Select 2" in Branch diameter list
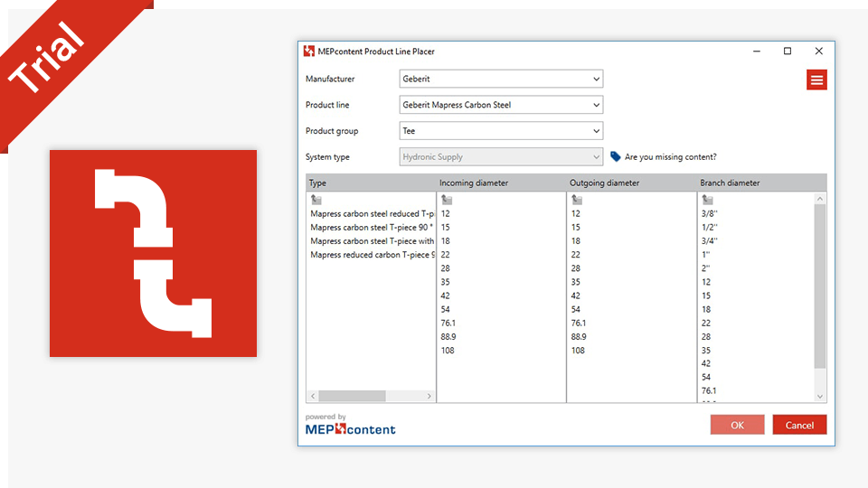This screenshot has width=868, height=488. tap(706, 268)
